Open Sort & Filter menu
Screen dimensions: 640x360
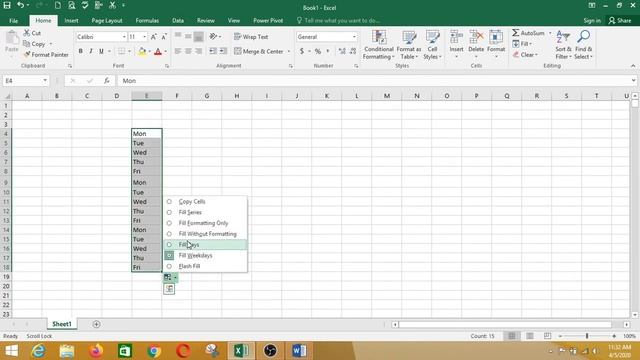[563, 45]
